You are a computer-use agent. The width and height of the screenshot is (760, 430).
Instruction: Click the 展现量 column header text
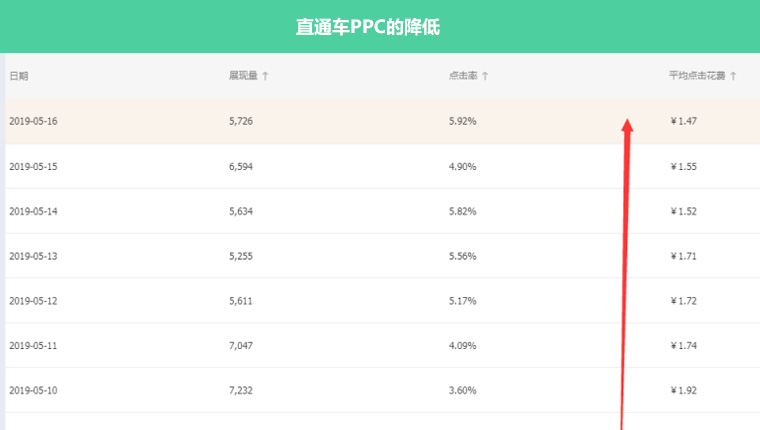click(x=243, y=76)
